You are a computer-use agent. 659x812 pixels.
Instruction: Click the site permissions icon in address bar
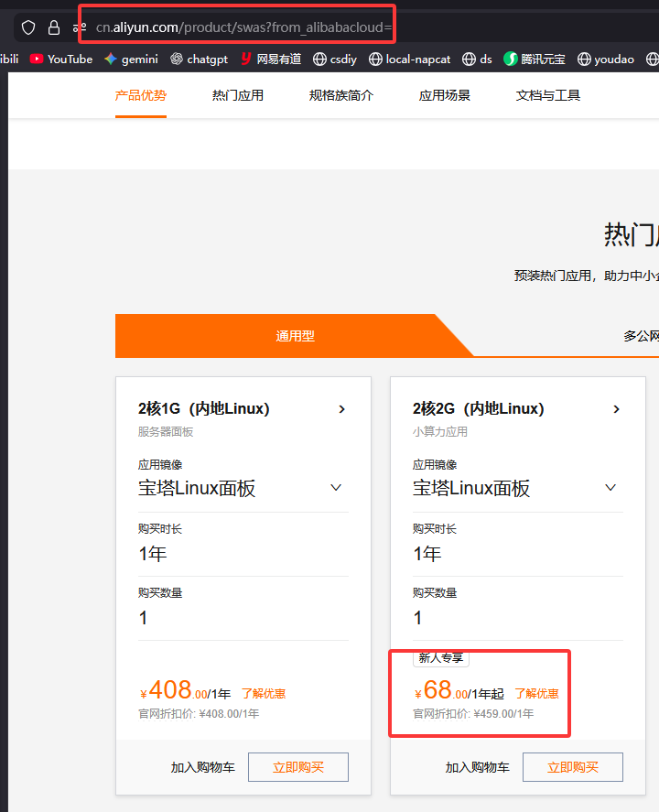(x=80, y=27)
